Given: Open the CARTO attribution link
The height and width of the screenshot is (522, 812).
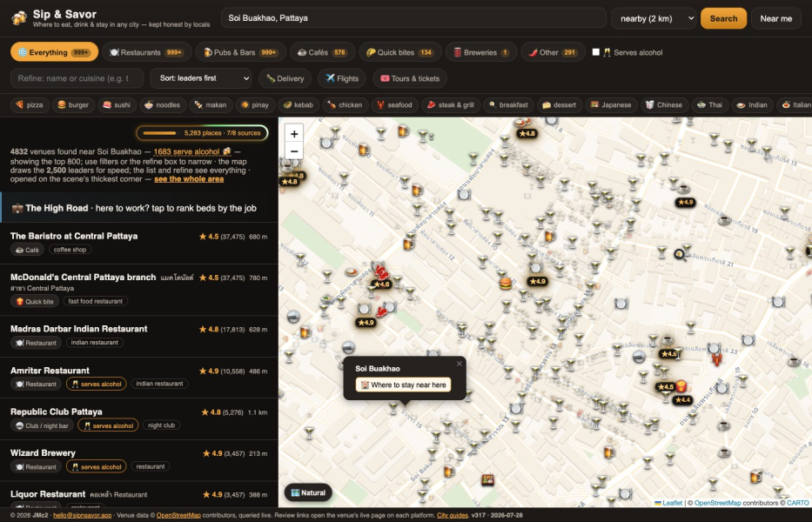Looking at the screenshot, I should (797, 503).
